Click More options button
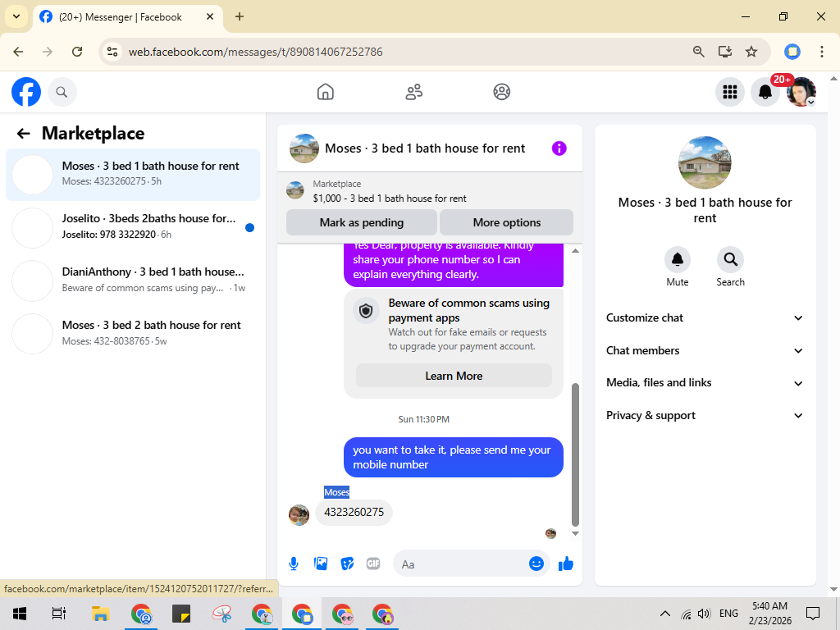The height and width of the screenshot is (630, 840). 506,222
